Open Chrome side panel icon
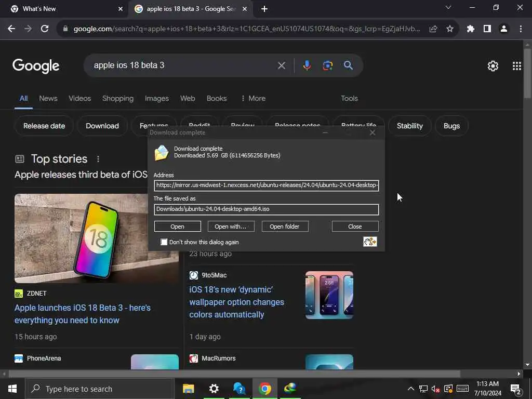 point(487,29)
